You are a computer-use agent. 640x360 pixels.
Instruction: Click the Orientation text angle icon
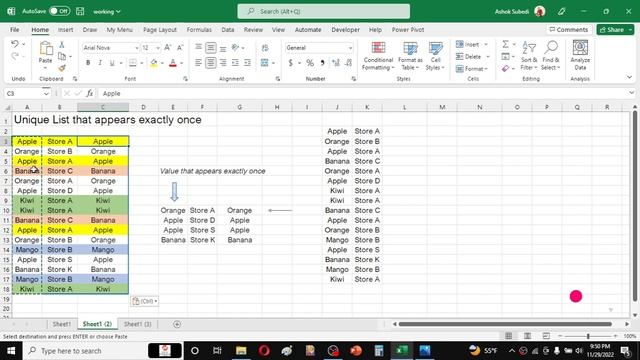tap(235, 48)
